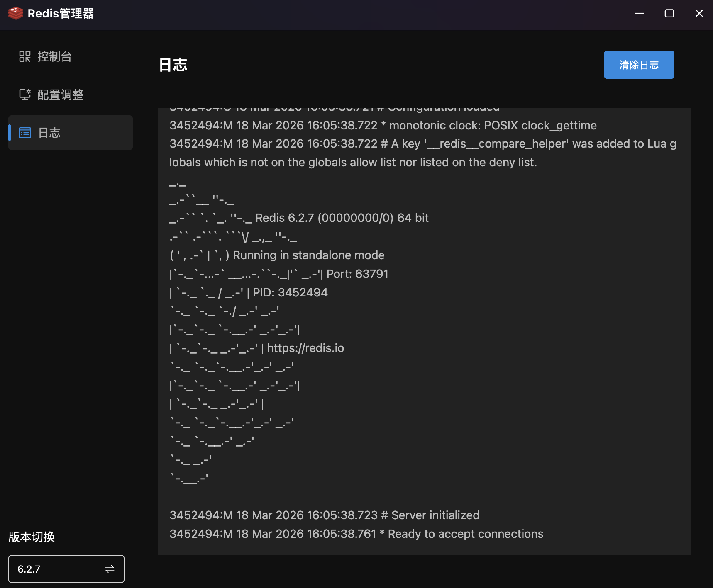Viewport: 713px width, 588px height.
Task: Clear logs with the 清除日志 button
Action: pyautogui.click(x=639, y=65)
